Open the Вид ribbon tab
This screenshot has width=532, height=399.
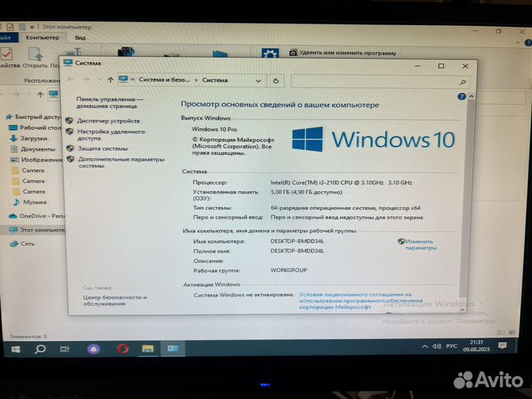point(80,37)
